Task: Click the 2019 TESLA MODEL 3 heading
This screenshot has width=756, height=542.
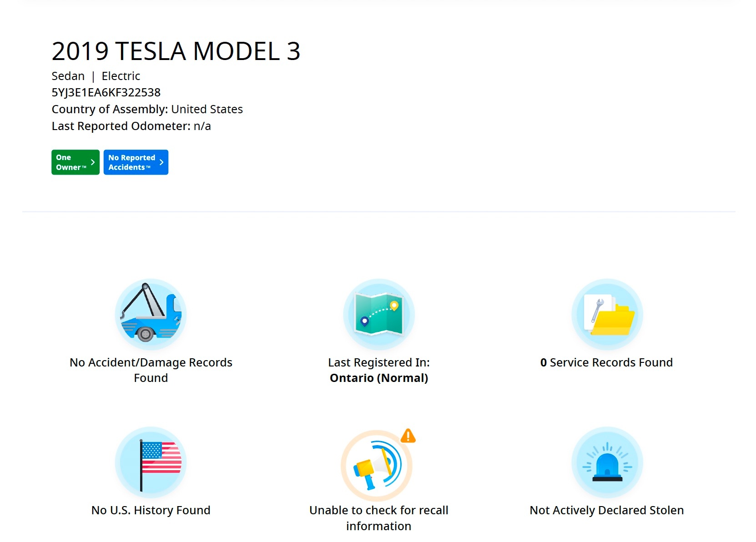Action: point(176,51)
